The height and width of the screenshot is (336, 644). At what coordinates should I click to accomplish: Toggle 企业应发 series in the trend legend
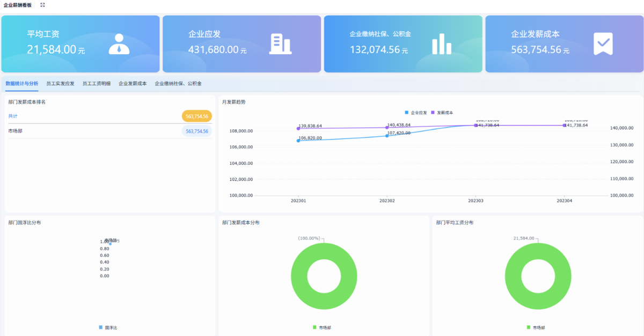point(416,113)
